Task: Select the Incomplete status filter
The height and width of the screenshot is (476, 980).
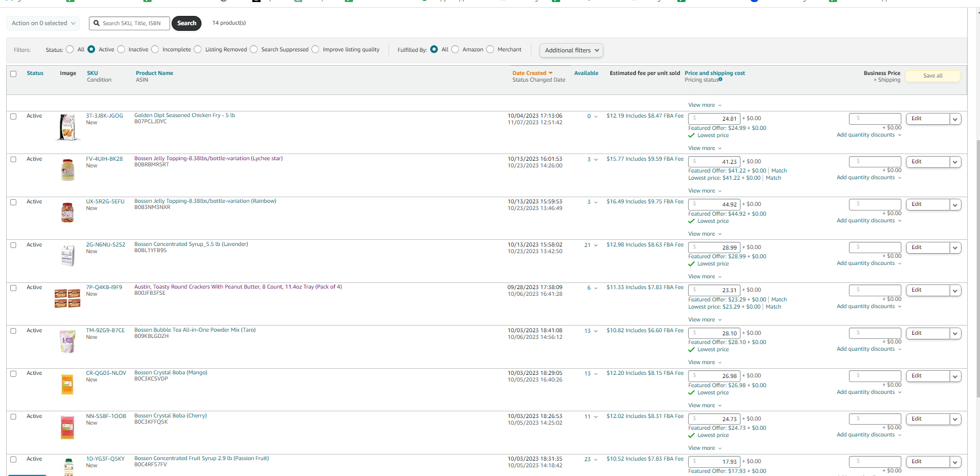Action: (155, 49)
